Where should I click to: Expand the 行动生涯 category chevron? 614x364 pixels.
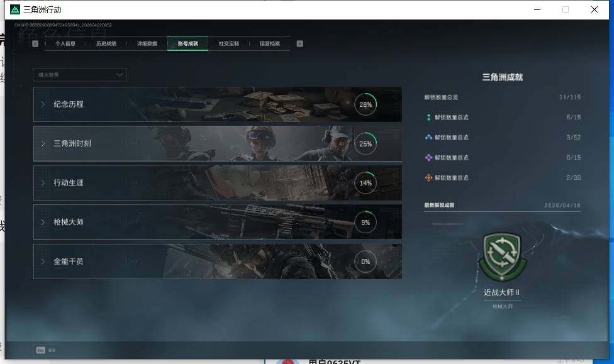coord(43,183)
